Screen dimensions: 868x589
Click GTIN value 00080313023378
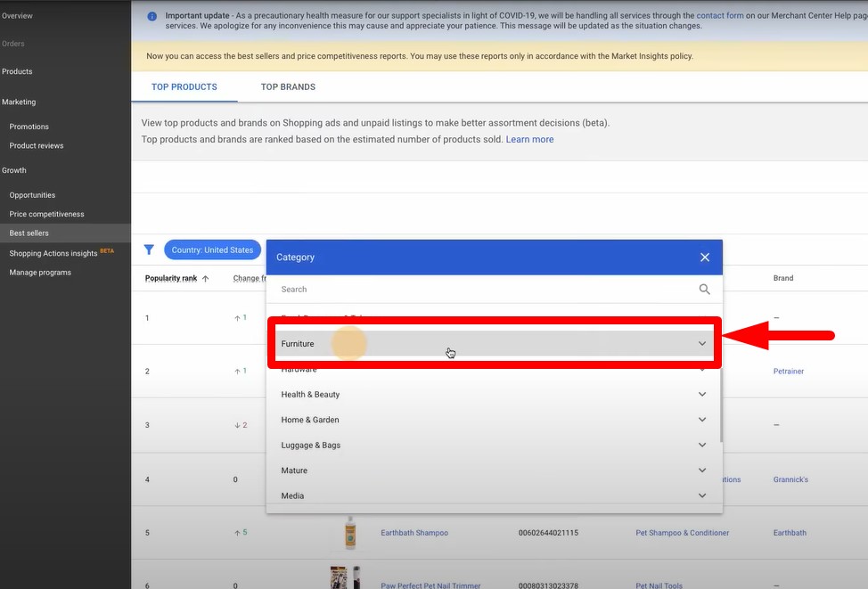coord(548,585)
